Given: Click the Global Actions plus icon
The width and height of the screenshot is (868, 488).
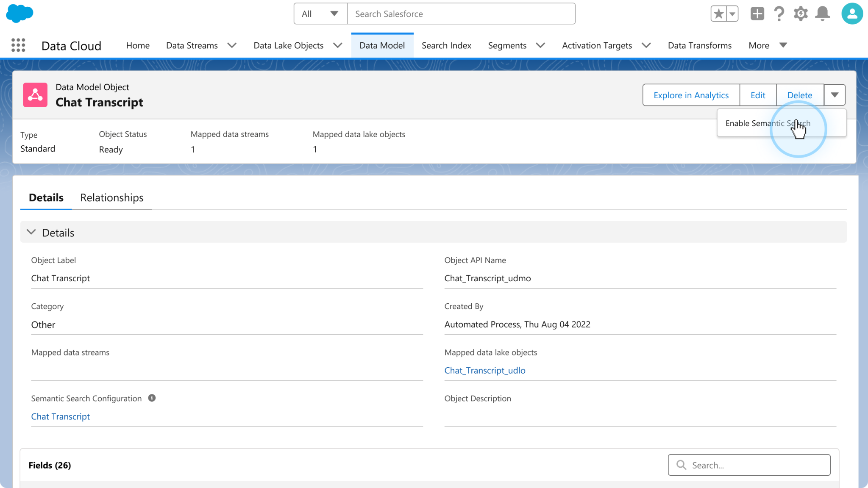Looking at the screenshot, I should (757, 13).
